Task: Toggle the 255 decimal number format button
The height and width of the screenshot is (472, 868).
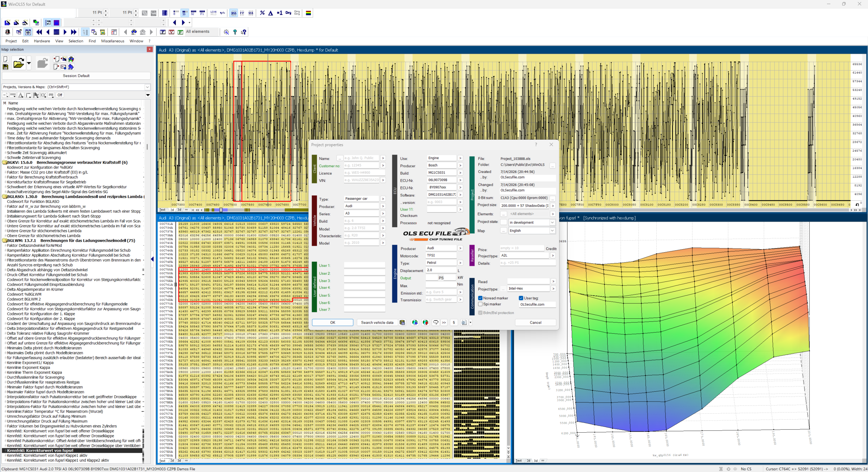Action: pos(234,13)
